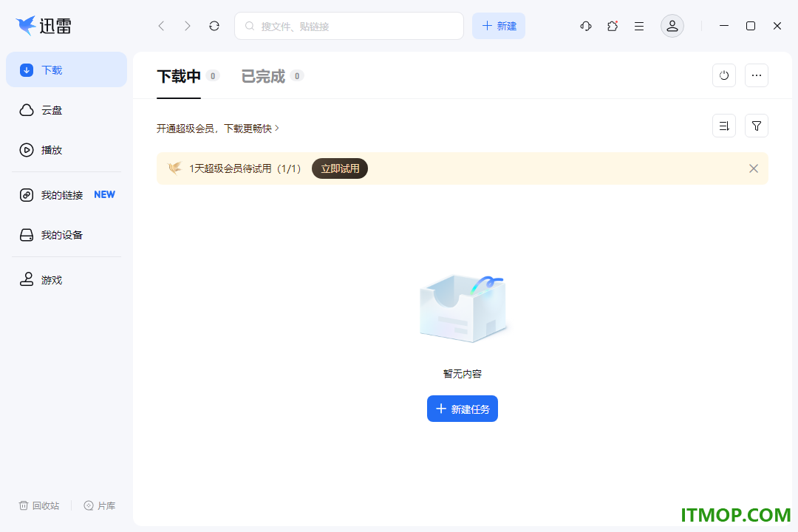Click the play circle icon beside 播放
Screen dimensions: 798x532
[27, 150]
